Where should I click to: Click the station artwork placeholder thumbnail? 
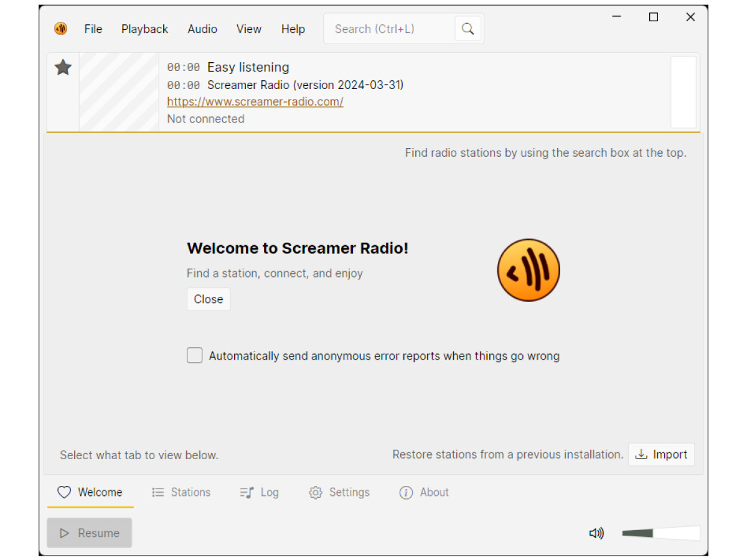pyautogui.click(x=119, y=92)
